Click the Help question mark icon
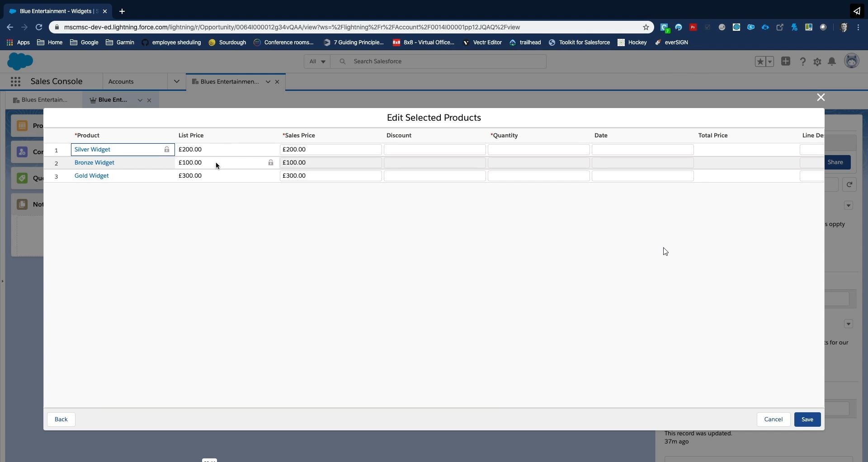The width and height of the screenshot is (868, 462). (x=802, y=61)
